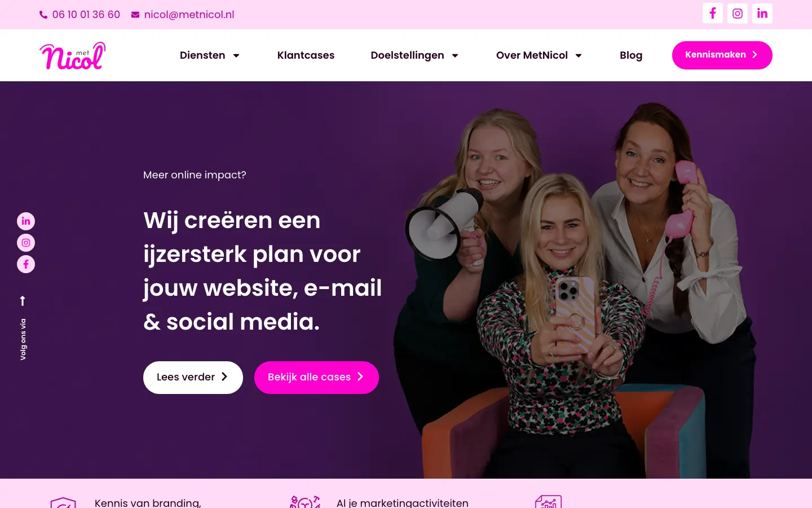Screen dimensions: 812x508
Task: Click the phone icon beside the number
Action: coord(43,15)
